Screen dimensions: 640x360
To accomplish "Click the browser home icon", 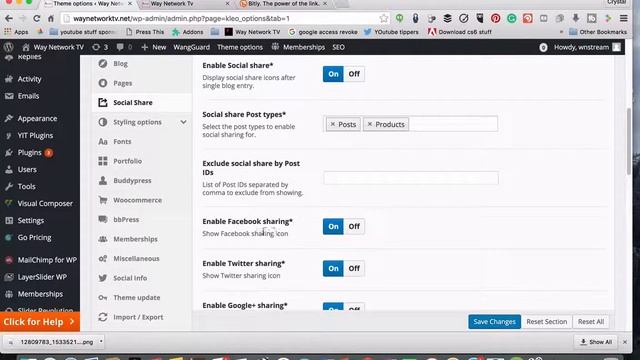I will (x=51, y=18).
